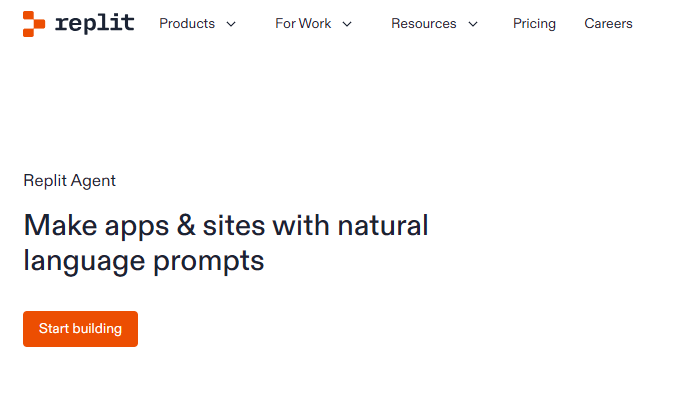The width and height of the screenshot is (686, 410).
Task: Click the word prompts in the headline
Action: (x=208, y=262)
